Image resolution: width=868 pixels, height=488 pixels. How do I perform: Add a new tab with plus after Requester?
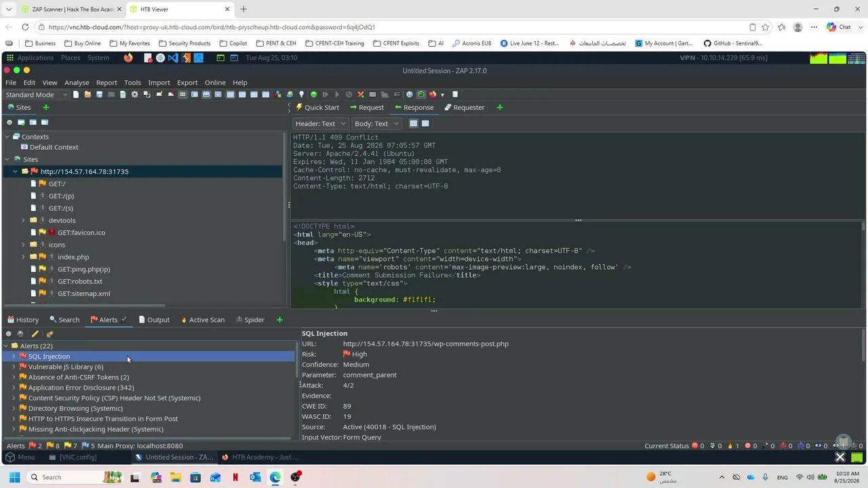500,107
